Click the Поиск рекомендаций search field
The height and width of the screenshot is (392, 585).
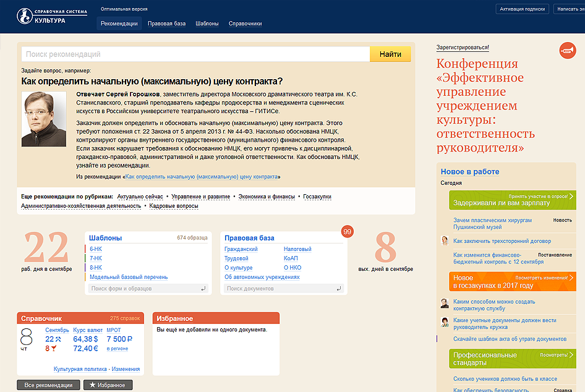click(x=195, y=54)
